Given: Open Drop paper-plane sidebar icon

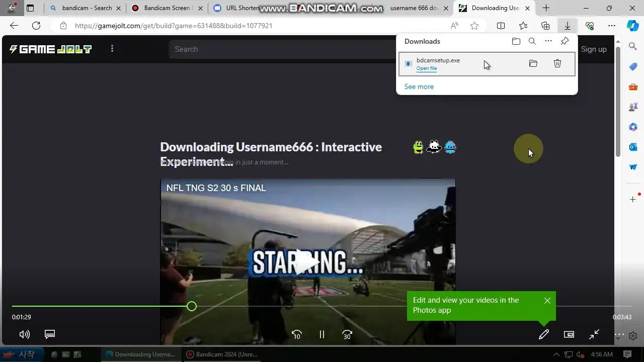Looking at the screenshot, I should click(633, 167).
